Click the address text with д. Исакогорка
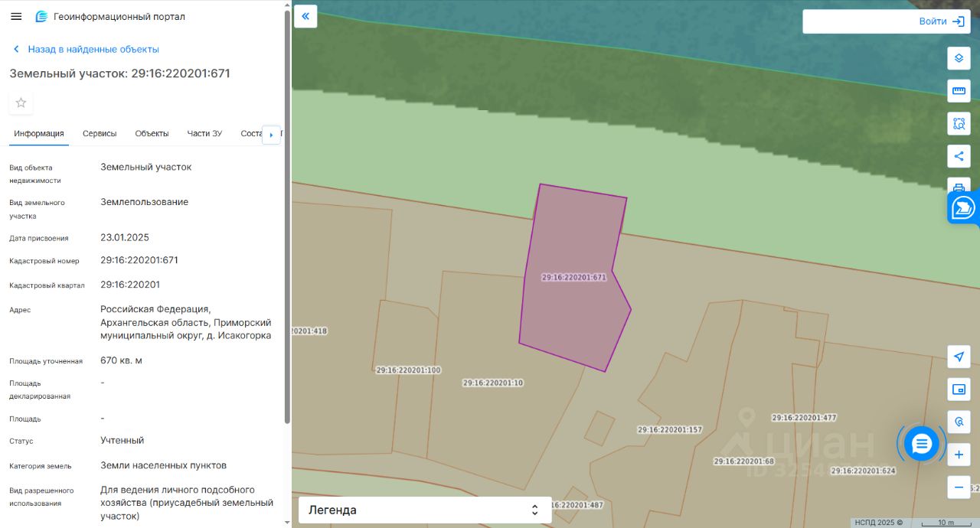980x528 pixels. (186, 322)
